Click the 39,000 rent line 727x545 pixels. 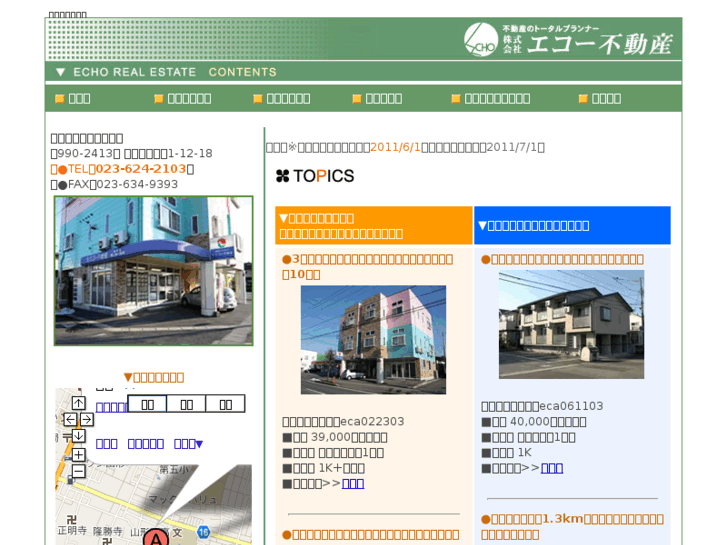coord(335,437)
